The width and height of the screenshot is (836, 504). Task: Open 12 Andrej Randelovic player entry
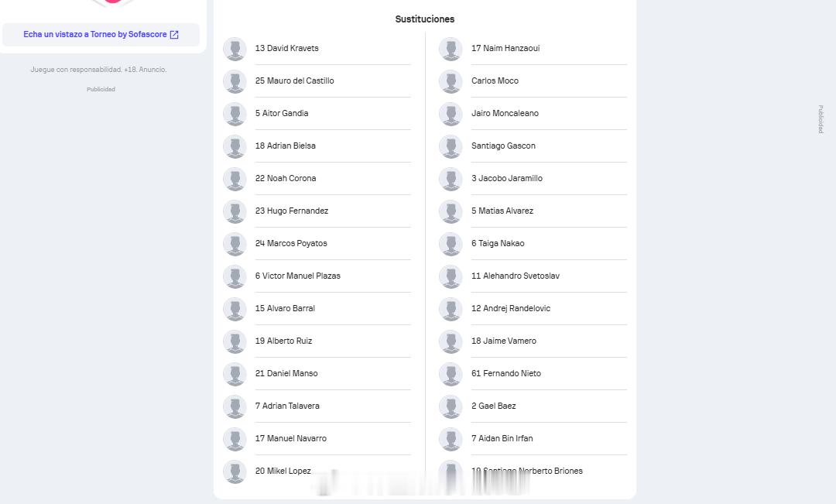(x=533, y=309)
